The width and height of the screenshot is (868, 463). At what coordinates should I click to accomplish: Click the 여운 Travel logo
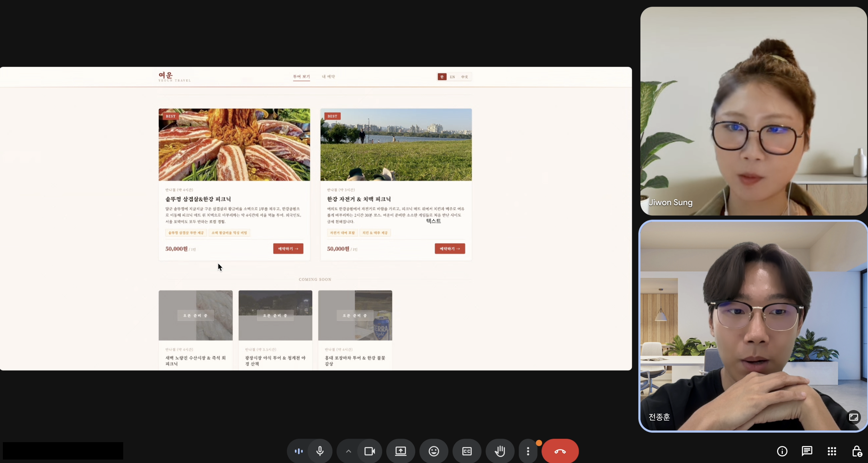click(174, 77)
